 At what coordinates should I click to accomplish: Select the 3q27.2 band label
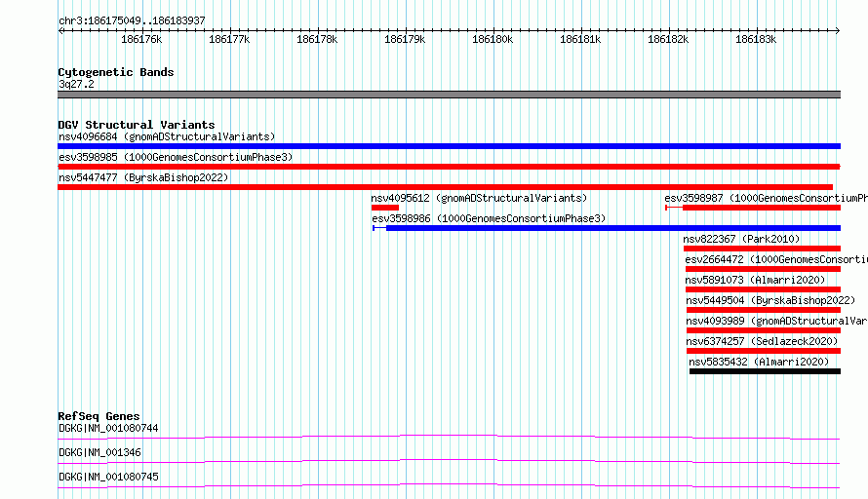click(x=76, y=84)
